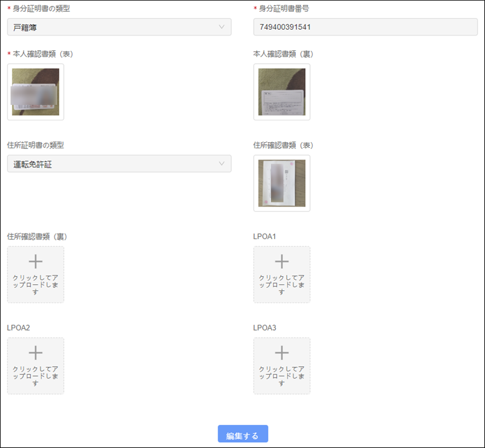Click the chevron arrow of the 戸籍簿 dropdown
This screenshot has height=448, width=485.
222,27
